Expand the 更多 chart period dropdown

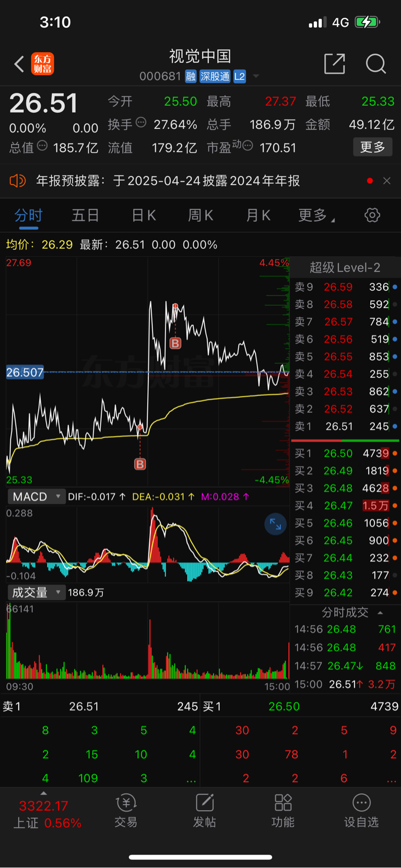coord(316,215)
